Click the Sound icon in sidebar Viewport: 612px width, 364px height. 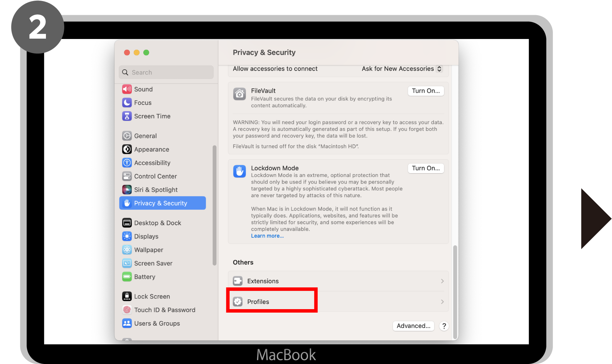127,89
